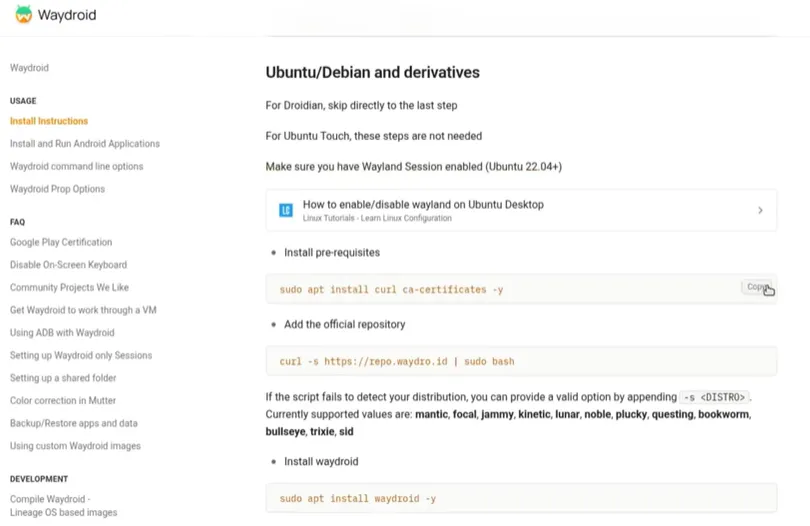Viewport: 810px width, 526px height.
Task: Open the Install Instructions page
Action: [x=49, y=121]
